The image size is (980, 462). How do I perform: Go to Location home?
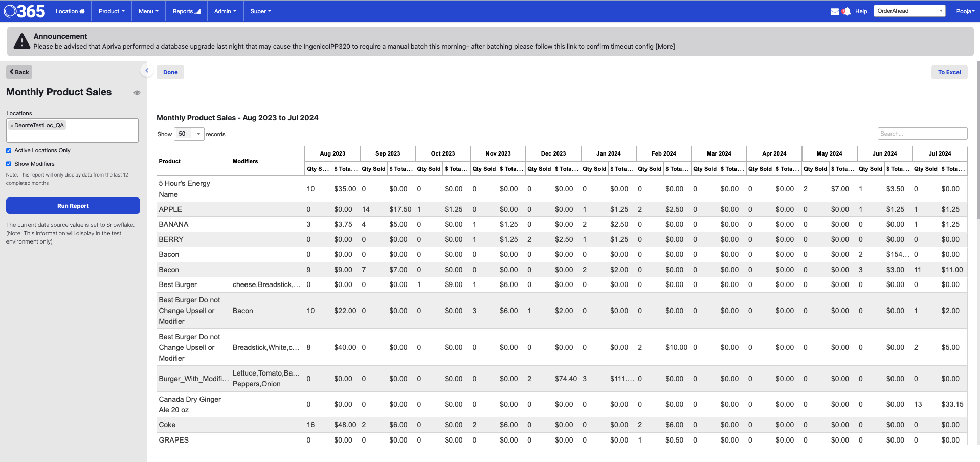tap(70, 11)
